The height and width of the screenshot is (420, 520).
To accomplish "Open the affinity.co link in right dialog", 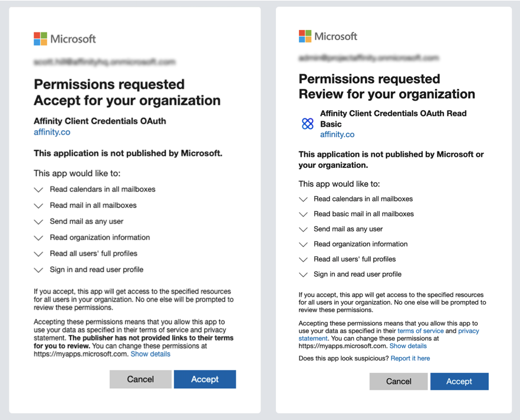I will (x=337, y=134).
